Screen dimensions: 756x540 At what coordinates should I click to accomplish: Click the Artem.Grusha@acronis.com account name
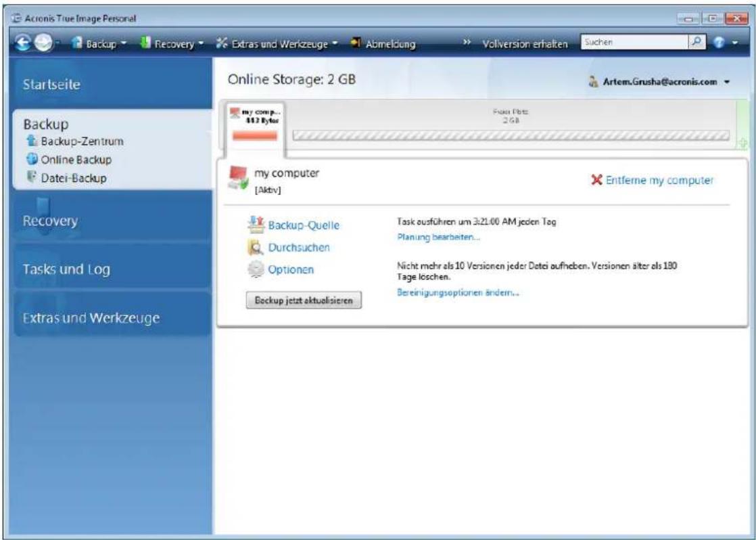(x=659, y=82)
